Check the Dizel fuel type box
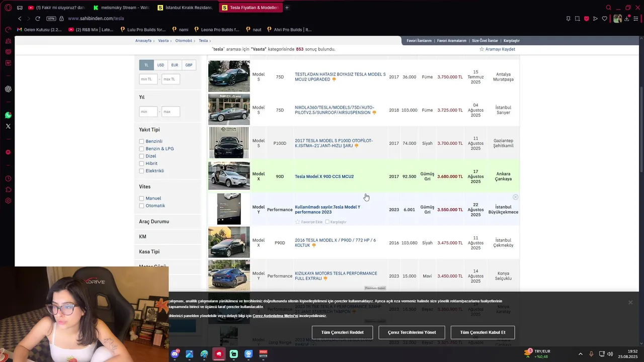Viewport: 644px width, 362px height. click(x=141, y=156)
